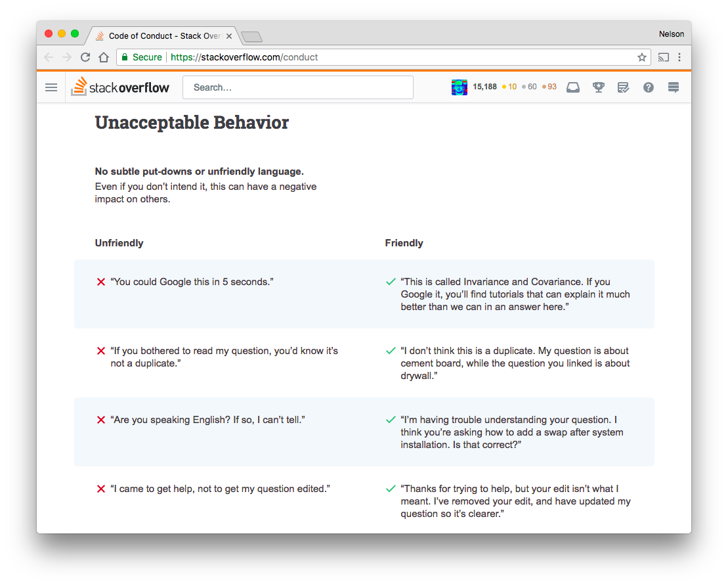
Task: Click the Stack Overflow logo
Action: pyautogui.click(x=120, y=86)
